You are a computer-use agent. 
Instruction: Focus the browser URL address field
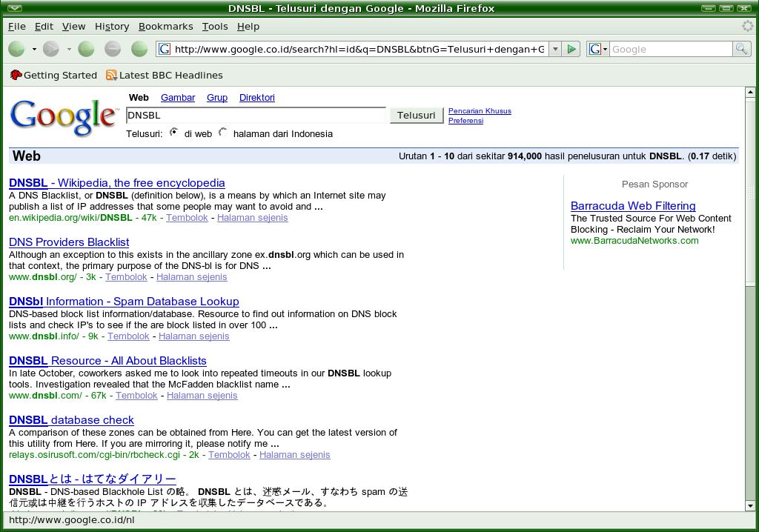click(359, 49)
